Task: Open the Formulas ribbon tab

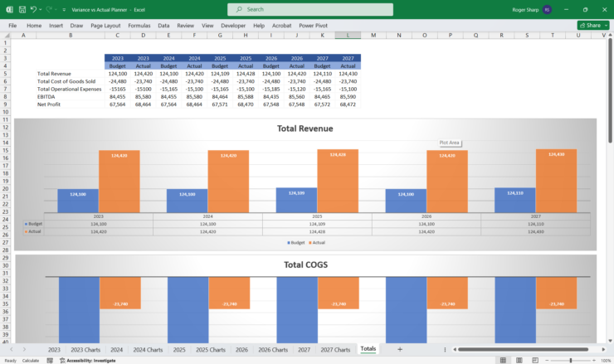Action: pyautogui.click(x=139, y=26)
